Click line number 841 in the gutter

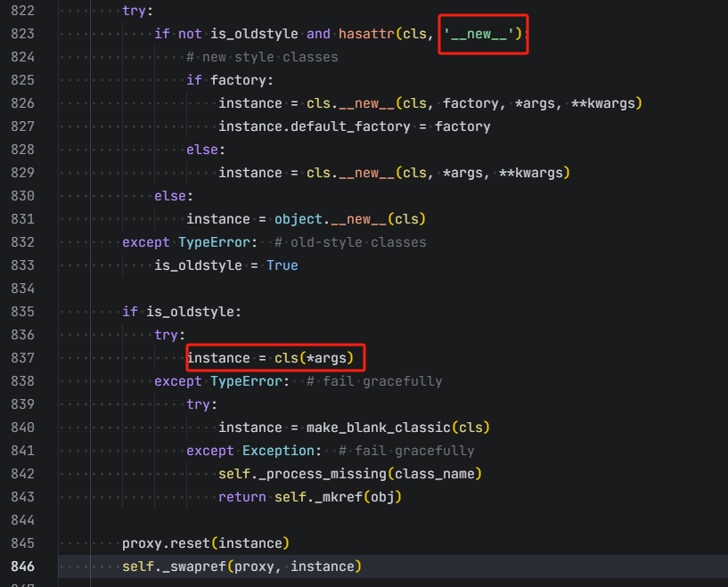tap(19, 451)
